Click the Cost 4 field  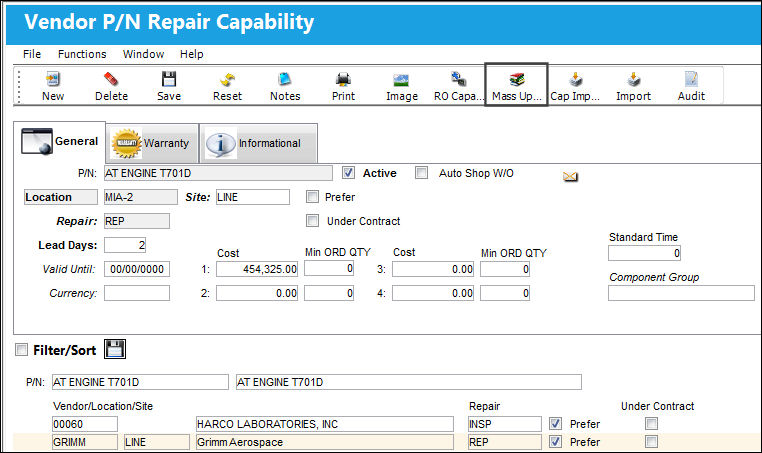pyautogui.click(x=433, y=293)
